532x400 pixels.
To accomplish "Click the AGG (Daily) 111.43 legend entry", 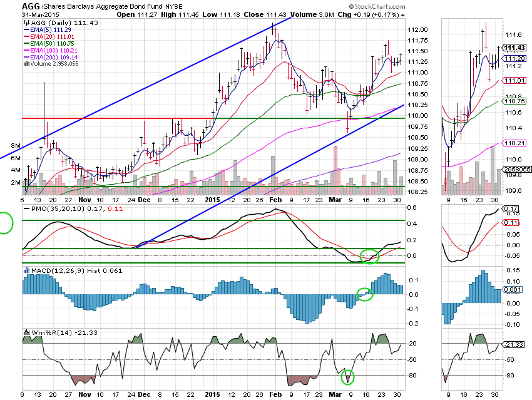I will pos(64,23).
